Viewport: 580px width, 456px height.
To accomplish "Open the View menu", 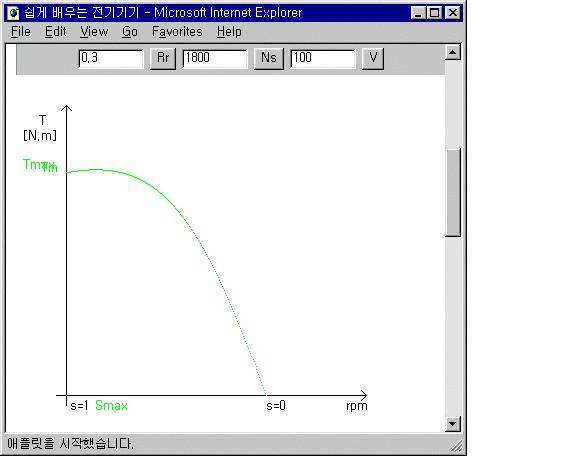I will click(94, 32).
